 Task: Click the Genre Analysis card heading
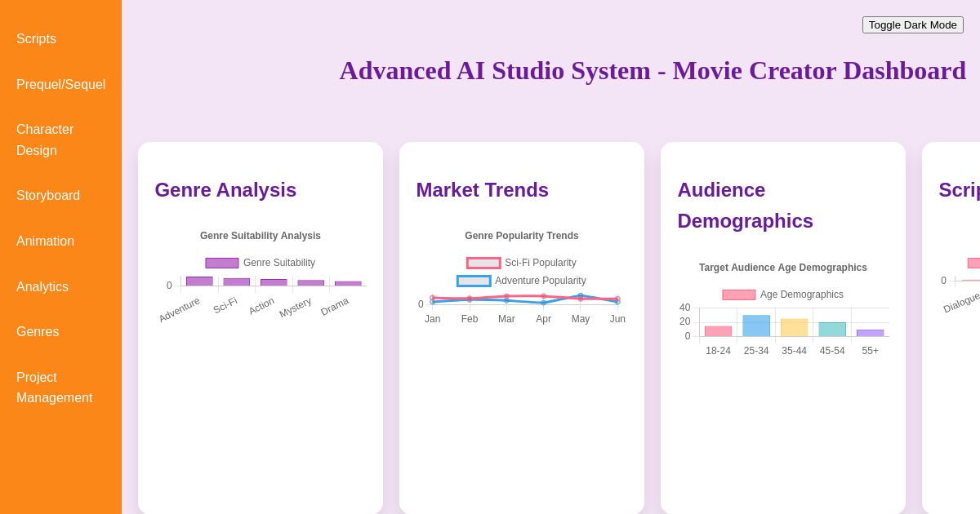tap(225, 190)
